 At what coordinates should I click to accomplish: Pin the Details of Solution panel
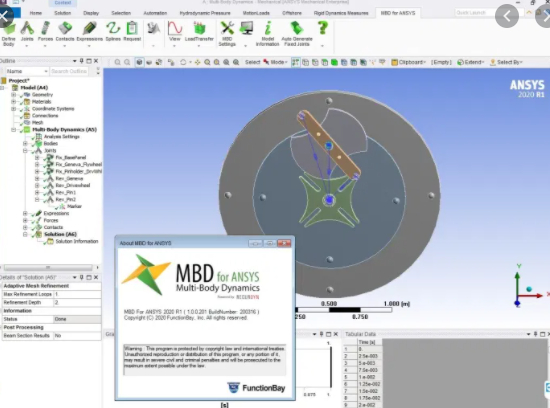click(x=82, y=277)
